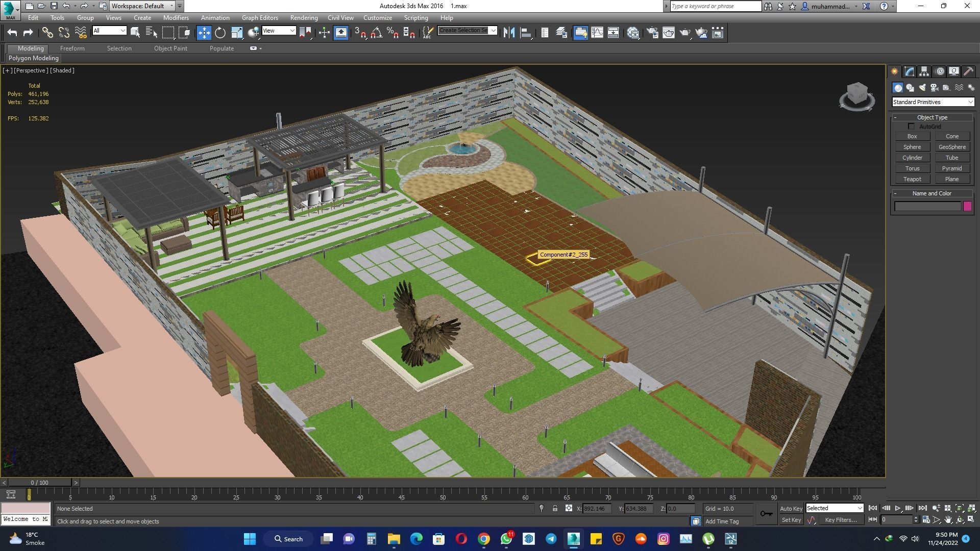This screenshot has width=980, height=551.
Task: Click the object color swatch in Name and Color
Action: click(968, 206)
